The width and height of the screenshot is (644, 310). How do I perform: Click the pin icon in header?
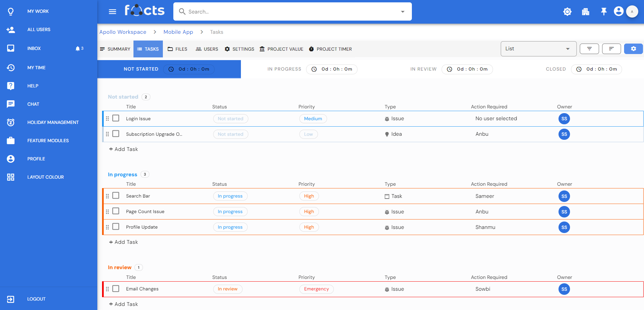pyautogui.click(x=603, y=12)
